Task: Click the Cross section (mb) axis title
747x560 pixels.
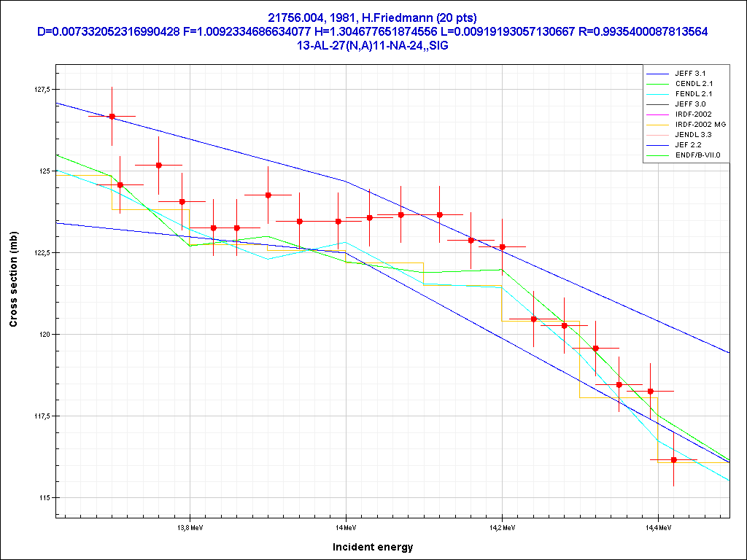Action: click(13, 293)
